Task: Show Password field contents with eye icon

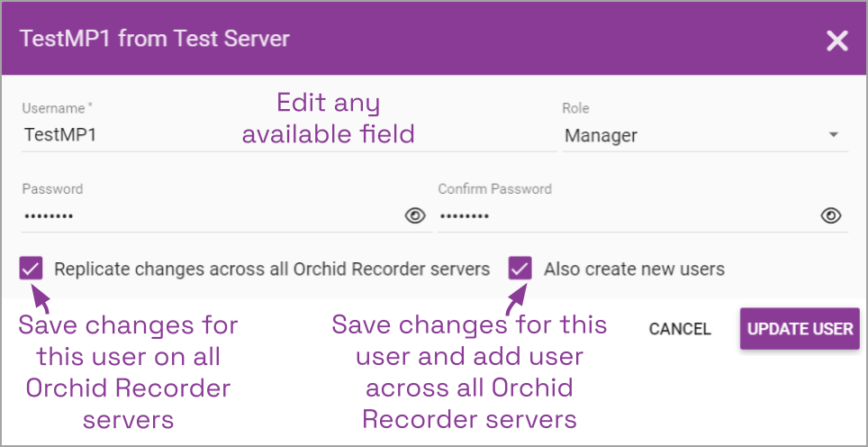Action: click(x=414, y=215)
